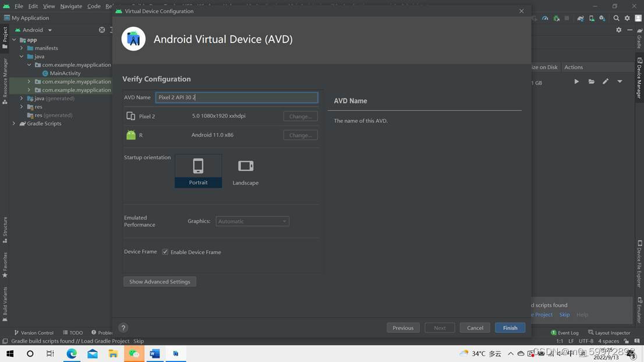644x362 pixels.
Task: Click Finish to create the AVD
Action: pos(509,328)
